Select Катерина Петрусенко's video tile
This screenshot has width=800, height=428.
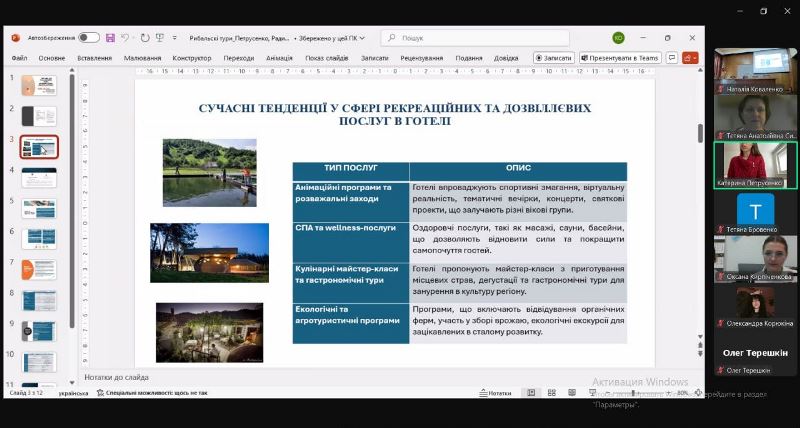(x=755, y=163)
